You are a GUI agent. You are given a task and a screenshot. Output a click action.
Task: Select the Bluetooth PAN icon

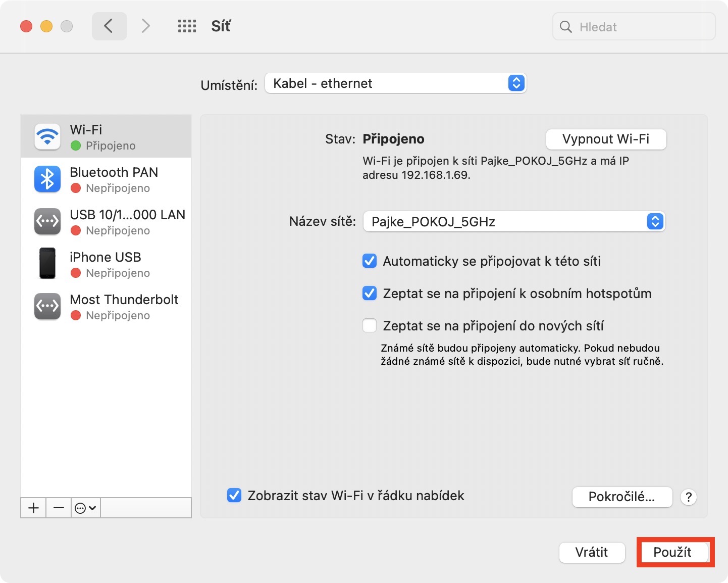click(x=47, y=179)
